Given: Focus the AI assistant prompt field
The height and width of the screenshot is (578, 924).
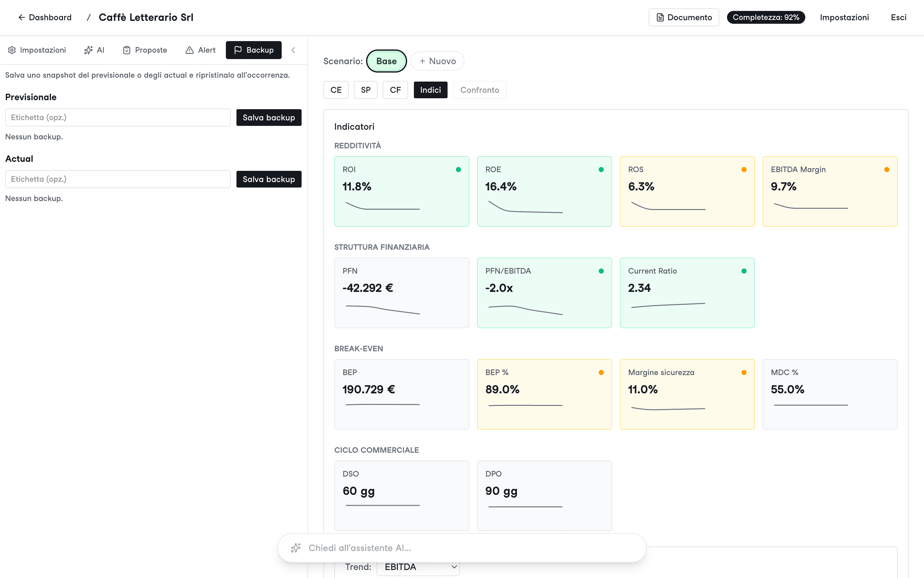Looking at the screenshot, I should click(x=462, y=548).
